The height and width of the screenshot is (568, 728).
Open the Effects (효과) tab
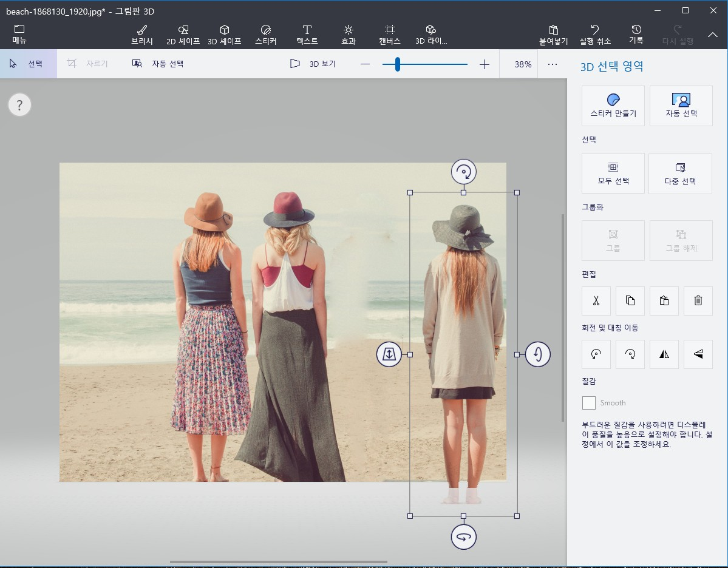[x=348, y=35]
